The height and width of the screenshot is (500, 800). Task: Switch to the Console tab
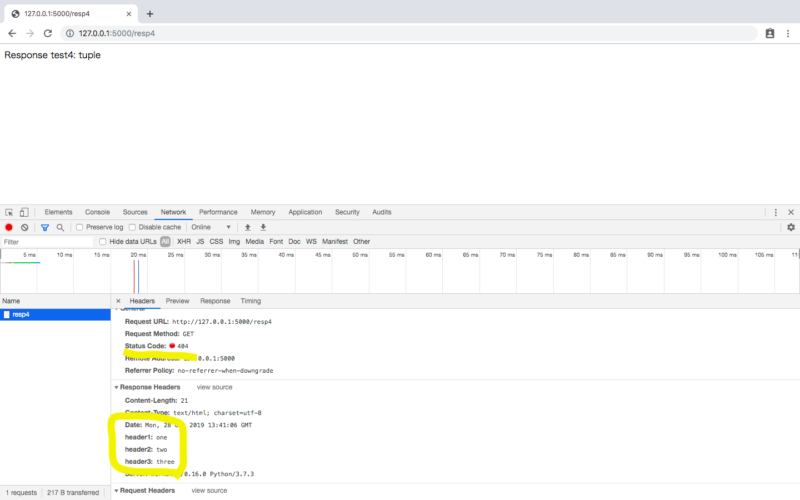click(97, 212)
